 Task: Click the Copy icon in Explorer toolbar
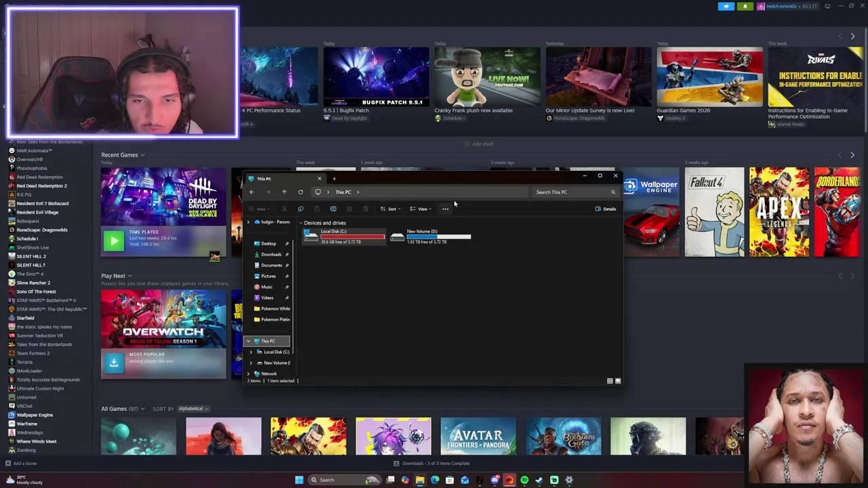pos(300,209)
